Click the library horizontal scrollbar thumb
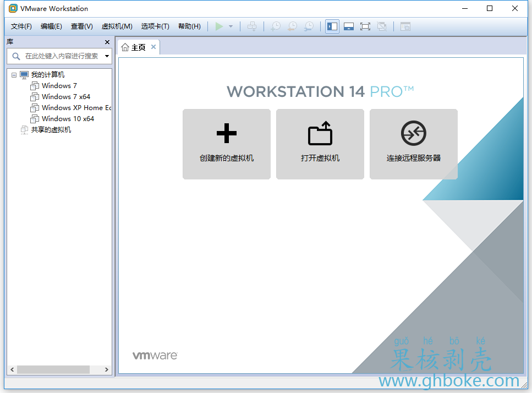 point(53,369)
